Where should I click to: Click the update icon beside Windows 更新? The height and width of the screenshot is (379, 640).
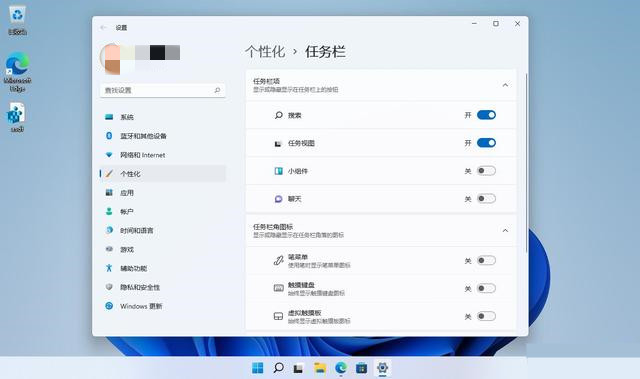(x=109, y=306)
